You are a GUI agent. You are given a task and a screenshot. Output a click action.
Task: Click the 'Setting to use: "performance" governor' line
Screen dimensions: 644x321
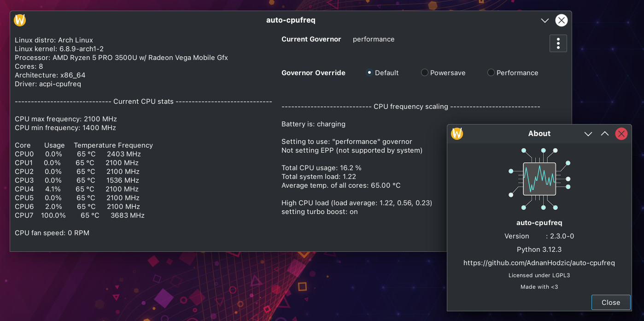coord(347,142)
